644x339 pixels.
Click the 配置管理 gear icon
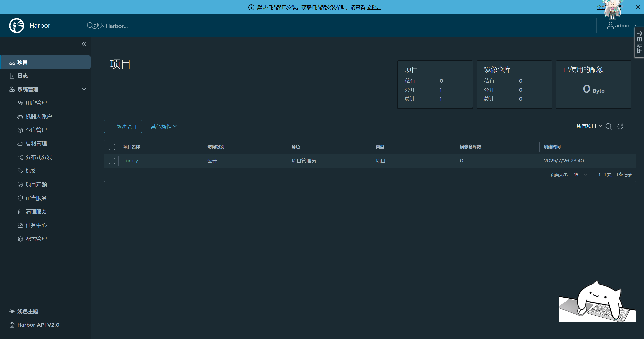[20, 239]
